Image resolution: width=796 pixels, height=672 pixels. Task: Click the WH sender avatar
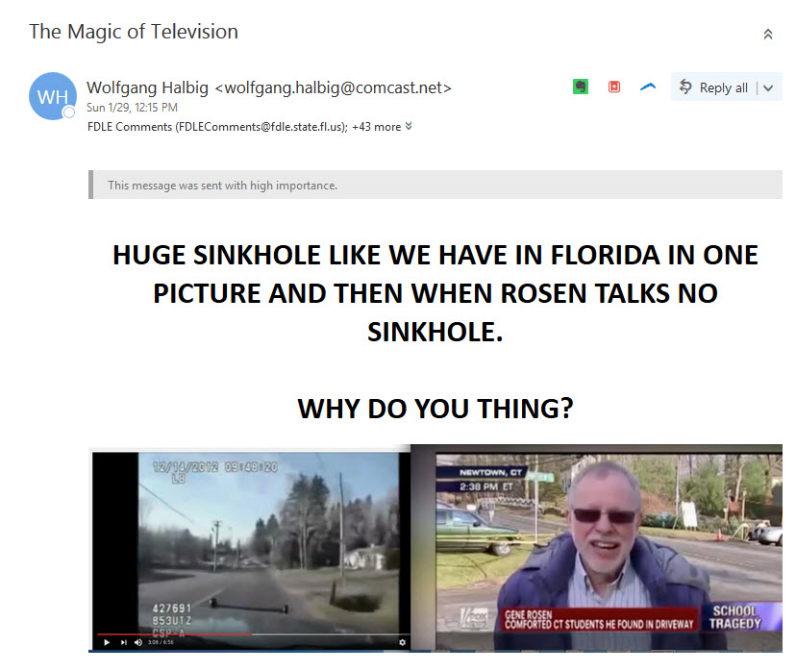52,96
